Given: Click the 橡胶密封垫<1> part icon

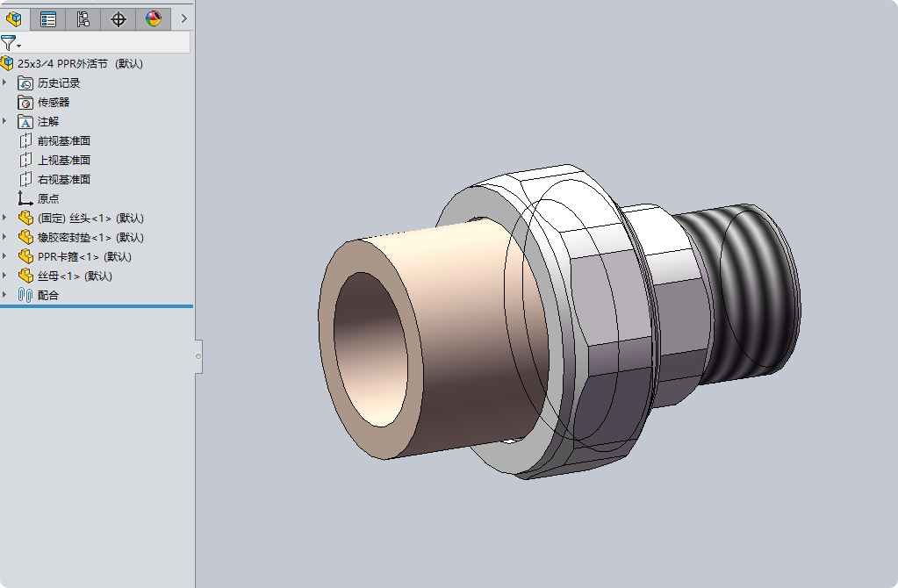Looking at the screenshot, I should 25,237.
